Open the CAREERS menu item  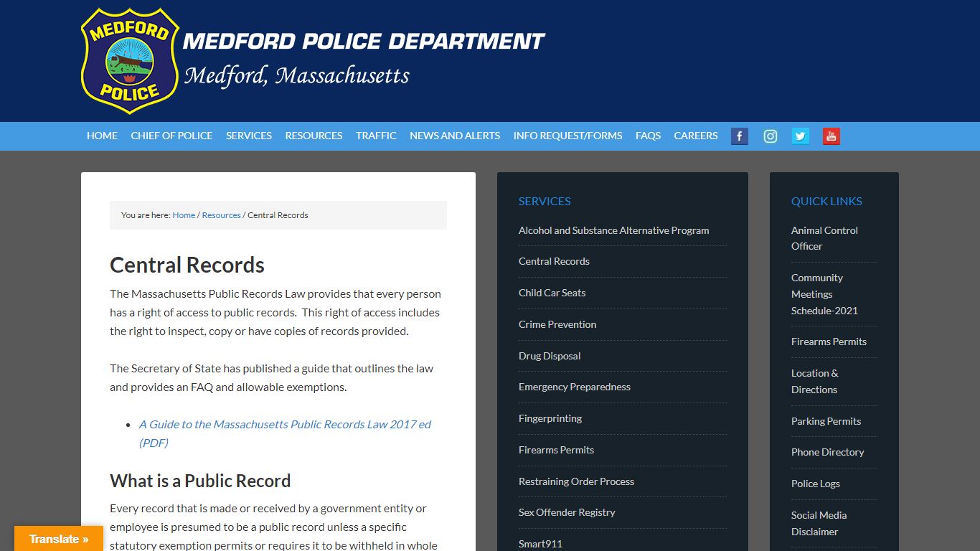pos(696,136)
